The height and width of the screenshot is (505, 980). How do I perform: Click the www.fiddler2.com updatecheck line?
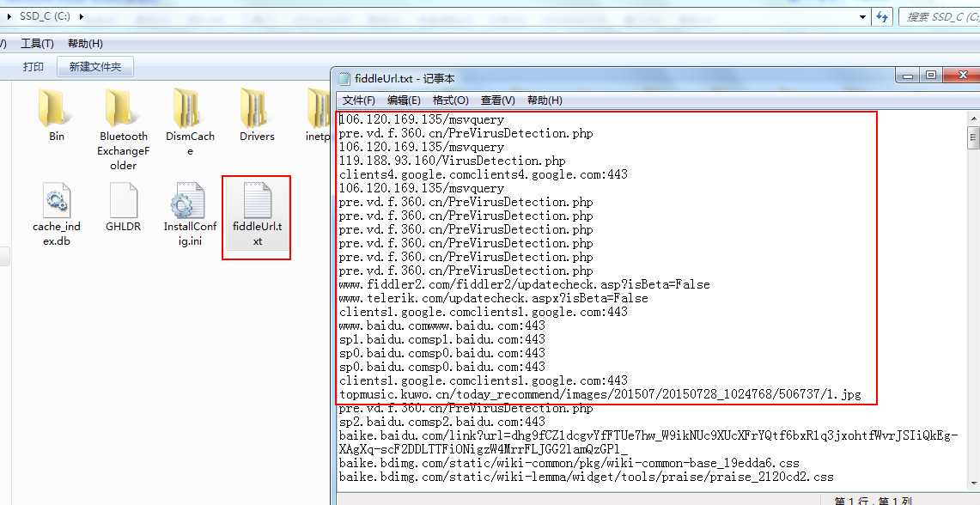click(525, 284)
